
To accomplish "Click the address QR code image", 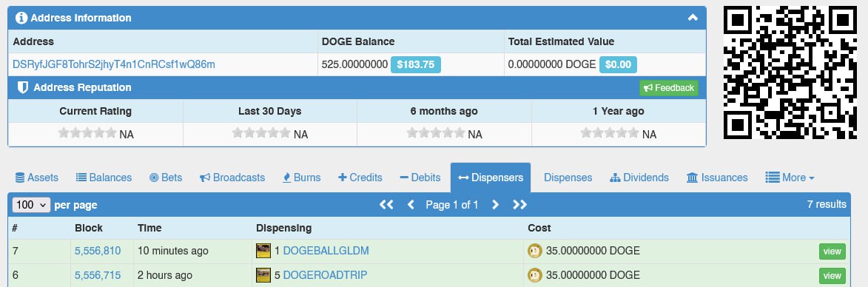I will point(790,72).
